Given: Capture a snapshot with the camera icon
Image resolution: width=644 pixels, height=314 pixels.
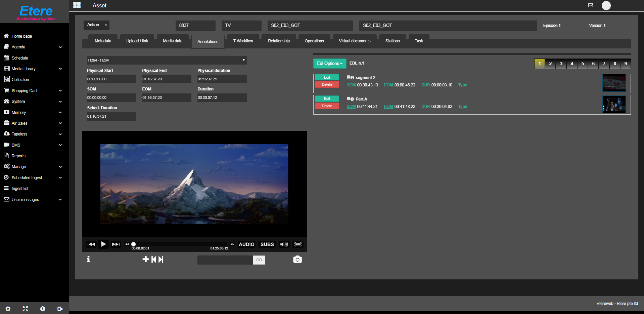Looking at the screenshot, I should [x=297, y=259].
